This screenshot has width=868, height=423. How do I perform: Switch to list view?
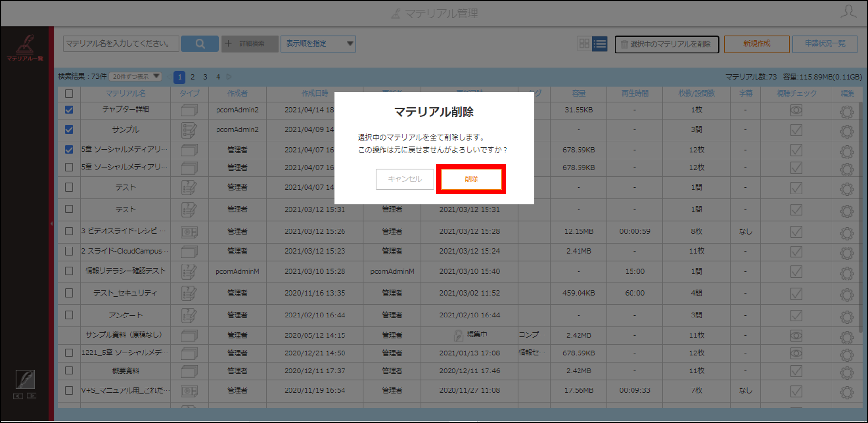tap(599, 44)
